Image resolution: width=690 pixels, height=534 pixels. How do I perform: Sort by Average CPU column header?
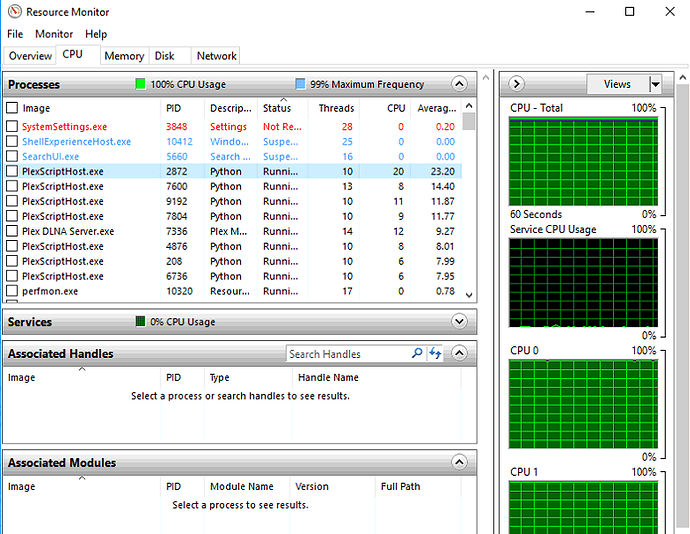click(x=437, y=108)
